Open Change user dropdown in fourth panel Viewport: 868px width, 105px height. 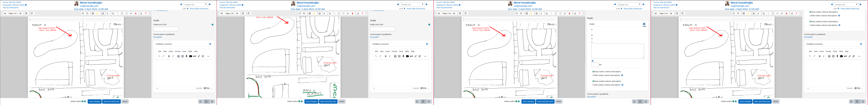click(846, 4)
